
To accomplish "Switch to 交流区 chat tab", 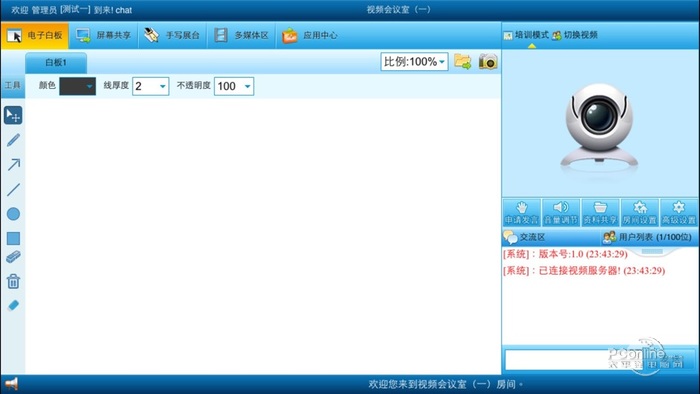I will pos(525,237).
